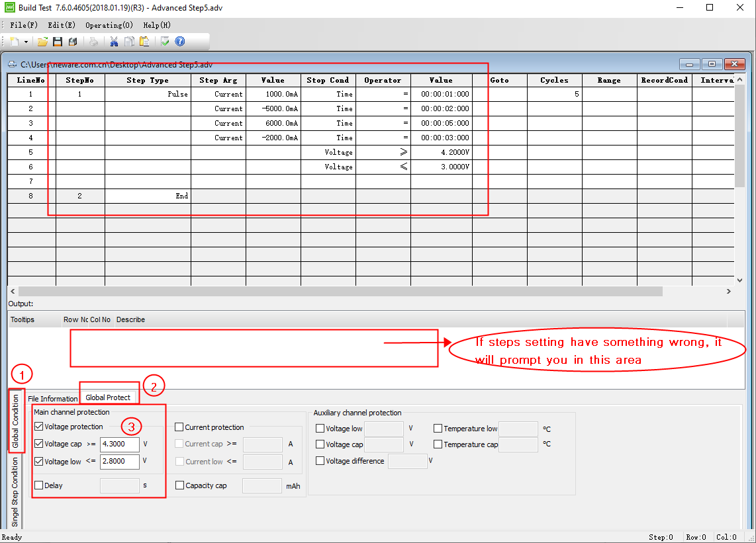
Task: Open the Operating(O) menu
Action: click(x=109, y=25)
